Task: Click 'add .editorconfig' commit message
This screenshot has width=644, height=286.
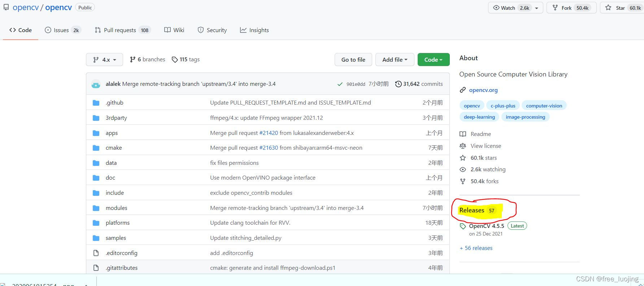Action: (231, 253)
